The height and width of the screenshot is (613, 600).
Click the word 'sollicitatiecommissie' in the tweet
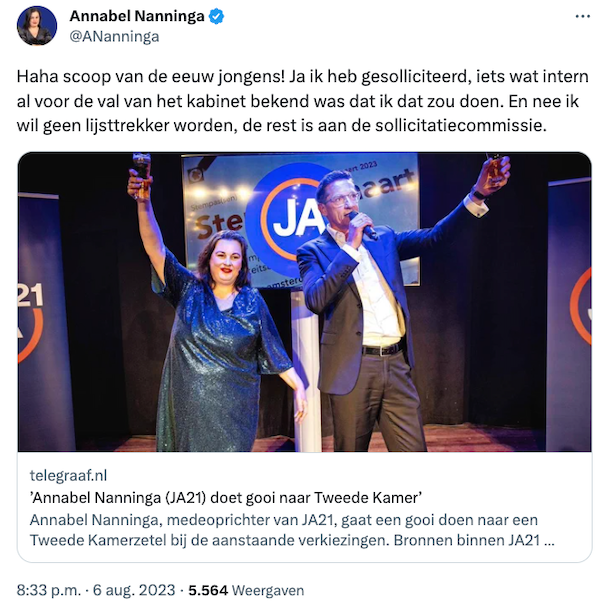(460, 125)
